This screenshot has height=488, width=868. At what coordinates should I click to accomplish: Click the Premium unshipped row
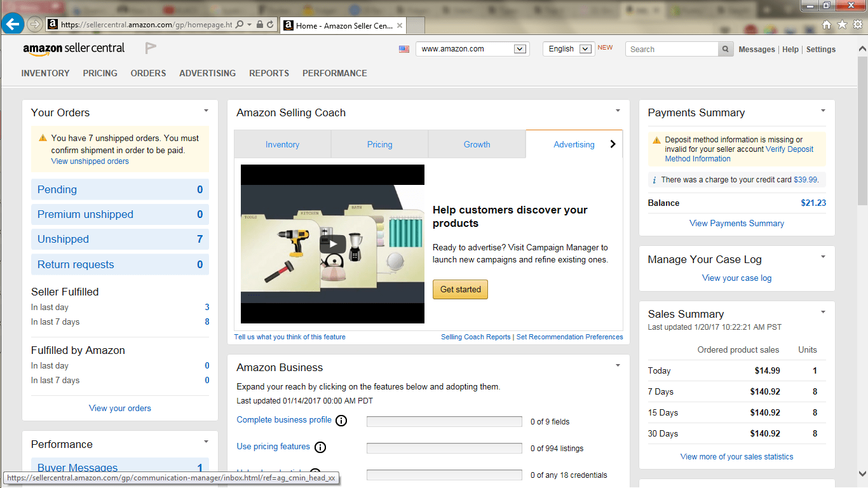point(120,214)
